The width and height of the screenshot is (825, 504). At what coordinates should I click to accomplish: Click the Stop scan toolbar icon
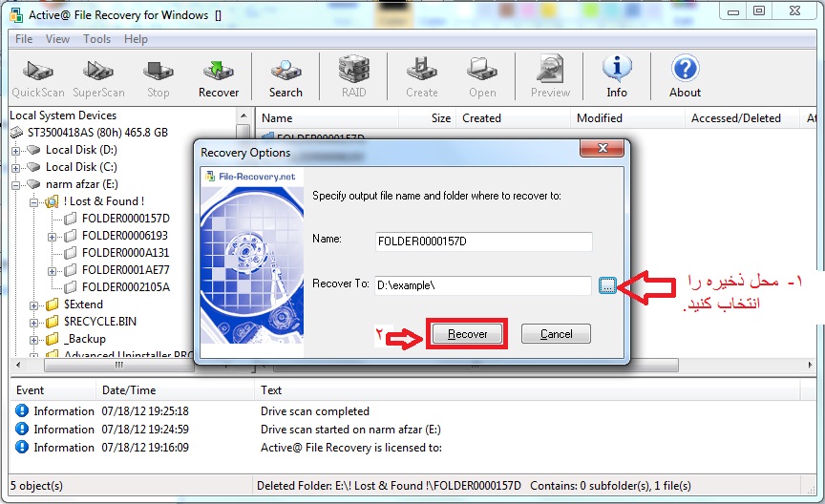point(158,78)
